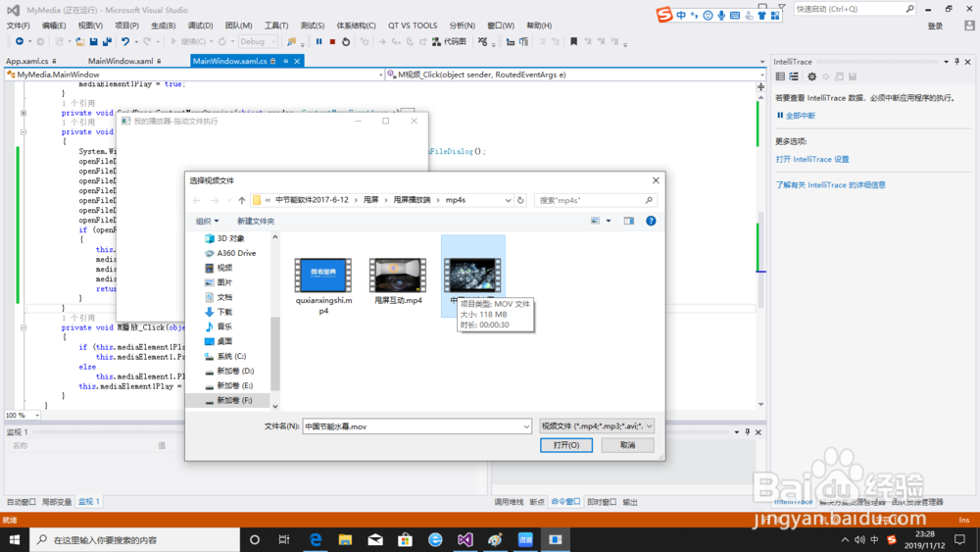Navigate backward icon in Visual Studio toolbar
The height and width of the screenshot is (552, 980).
tap(20, 42)
